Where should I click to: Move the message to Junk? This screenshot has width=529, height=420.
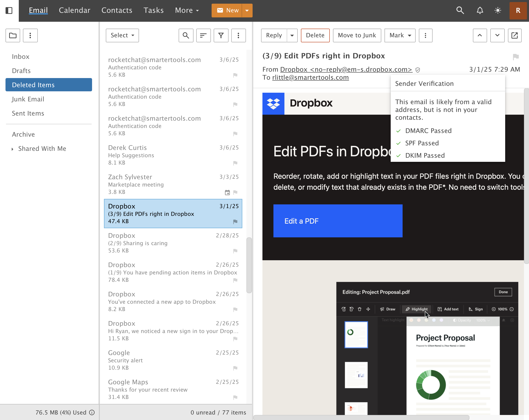tap(357, 35)
